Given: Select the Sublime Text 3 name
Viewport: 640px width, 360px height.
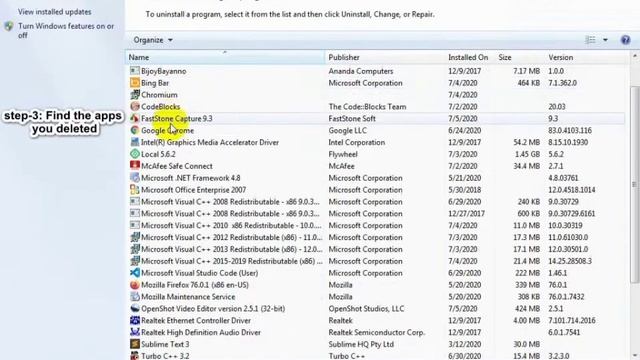Looking at the screenshot, I should (x=165, y=344).
